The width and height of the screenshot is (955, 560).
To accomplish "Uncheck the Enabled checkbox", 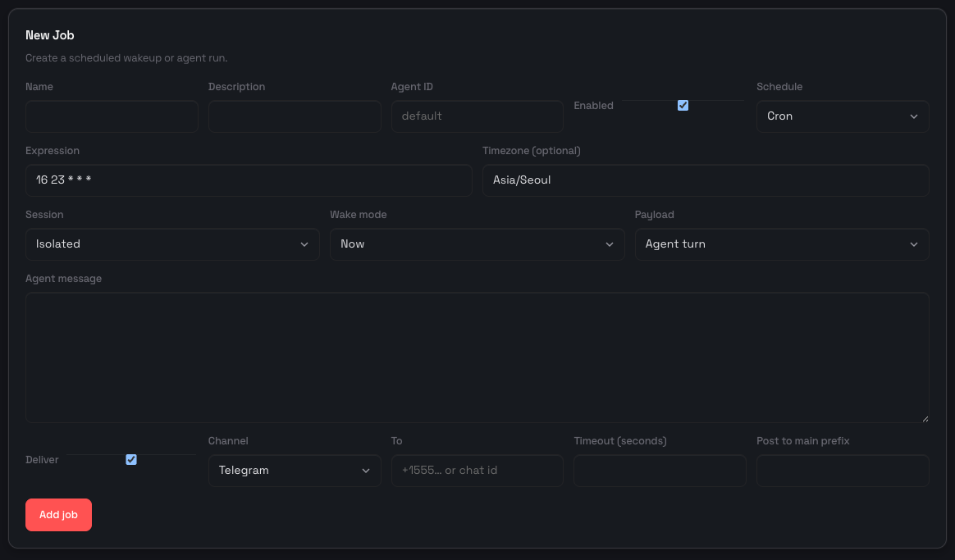I will pos(683,105).
